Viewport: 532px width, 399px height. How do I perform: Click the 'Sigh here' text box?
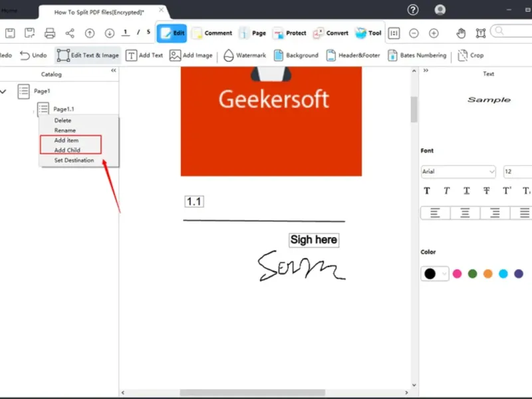pyautogui.click(x=314, y=240)
